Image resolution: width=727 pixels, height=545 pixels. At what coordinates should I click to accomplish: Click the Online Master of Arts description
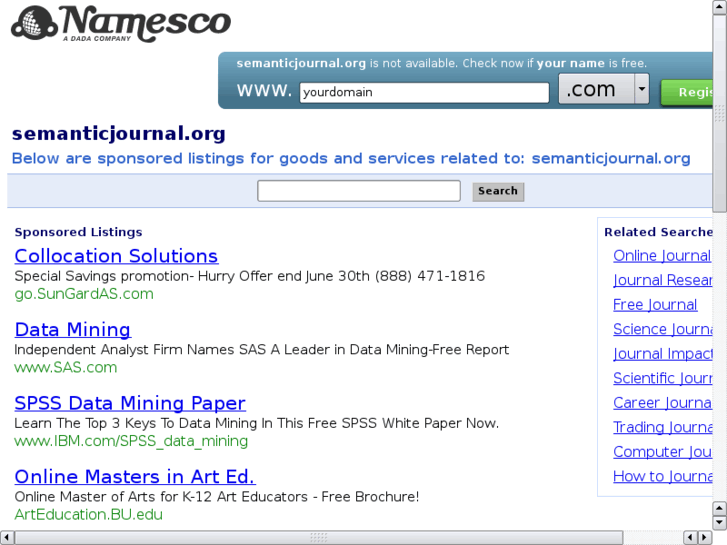pyautogui.click(x=217, y=497)
